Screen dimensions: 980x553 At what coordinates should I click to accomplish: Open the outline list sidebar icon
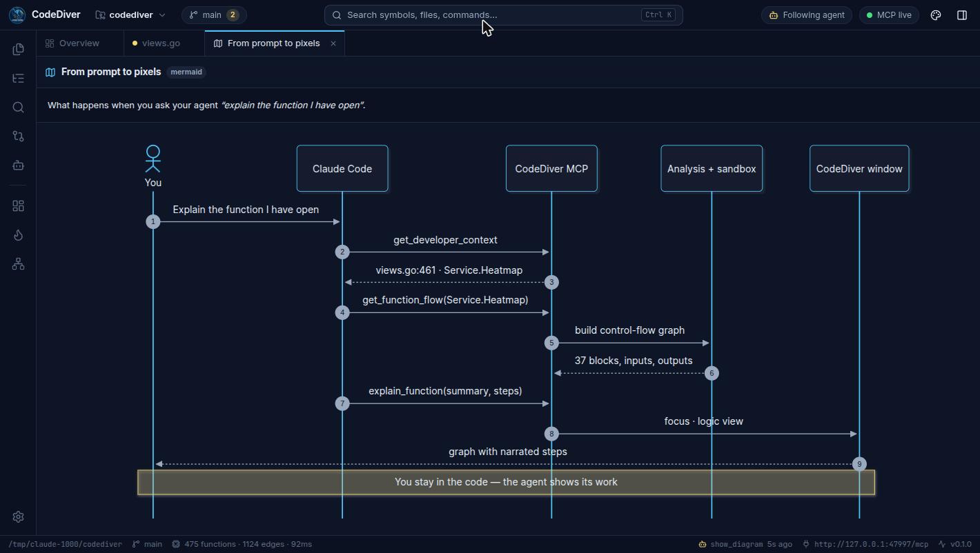tap(19, 78)
